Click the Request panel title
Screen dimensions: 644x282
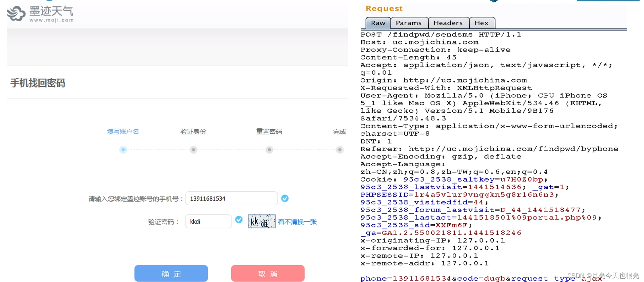384,8
